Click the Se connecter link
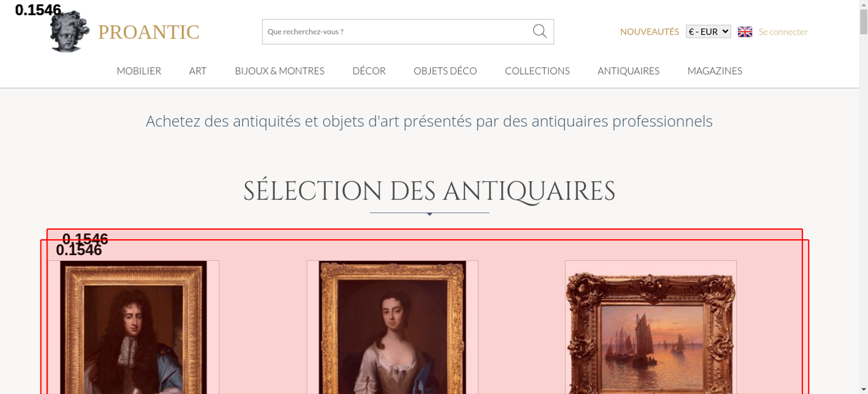The image size is (868, 394). click(783, 32)
